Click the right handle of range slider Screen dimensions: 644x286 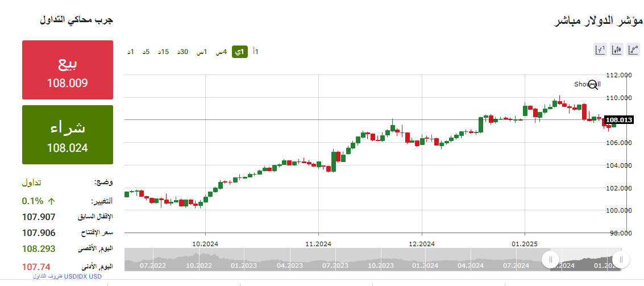[621, 260]
